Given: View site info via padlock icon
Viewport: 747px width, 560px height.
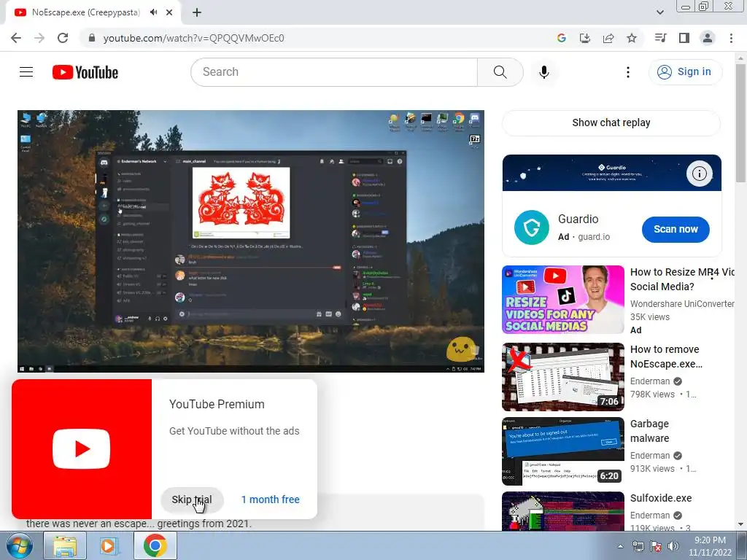Looking at the screenshot, I should (x=92, y=38).
